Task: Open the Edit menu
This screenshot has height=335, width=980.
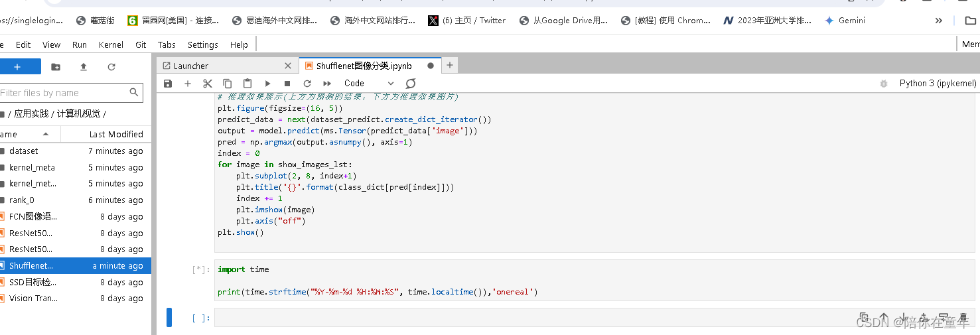Action: [x=23, y=44]
